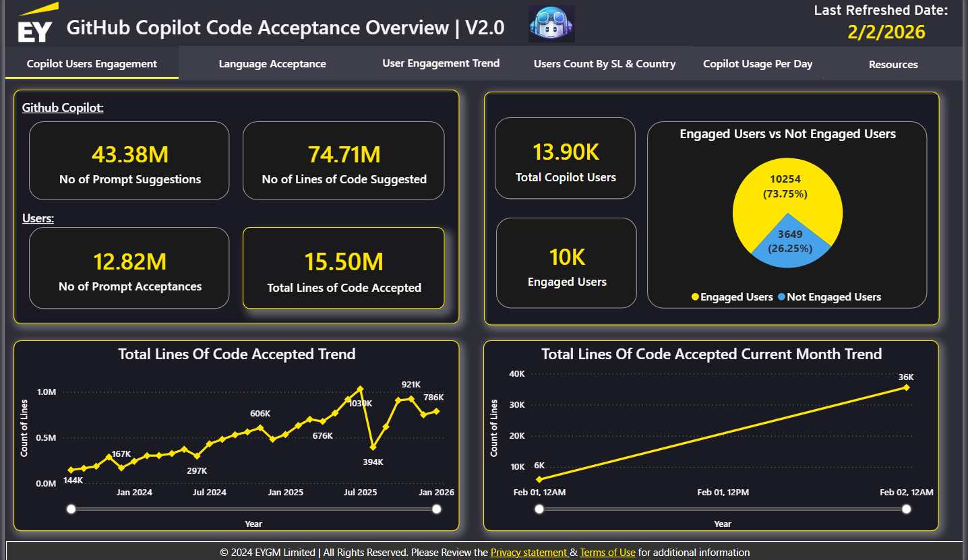The height and width of the screenshot is (560, 968).
Task: Click the 6K point at Feb 01
Action: (539, 479)
